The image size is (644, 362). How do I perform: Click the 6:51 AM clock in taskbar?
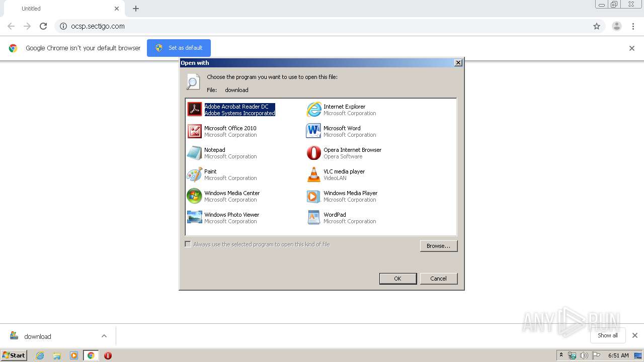[x=618, y=355]
